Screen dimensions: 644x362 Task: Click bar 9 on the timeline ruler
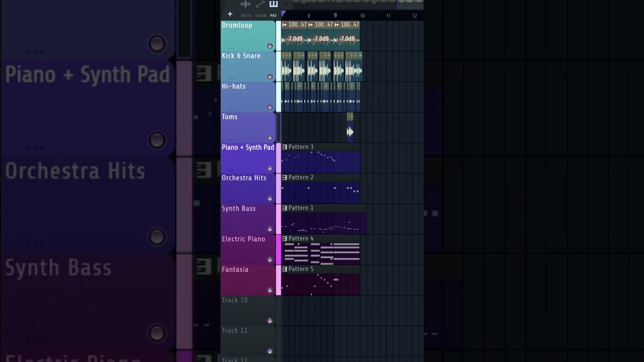[x=335, y=16]
